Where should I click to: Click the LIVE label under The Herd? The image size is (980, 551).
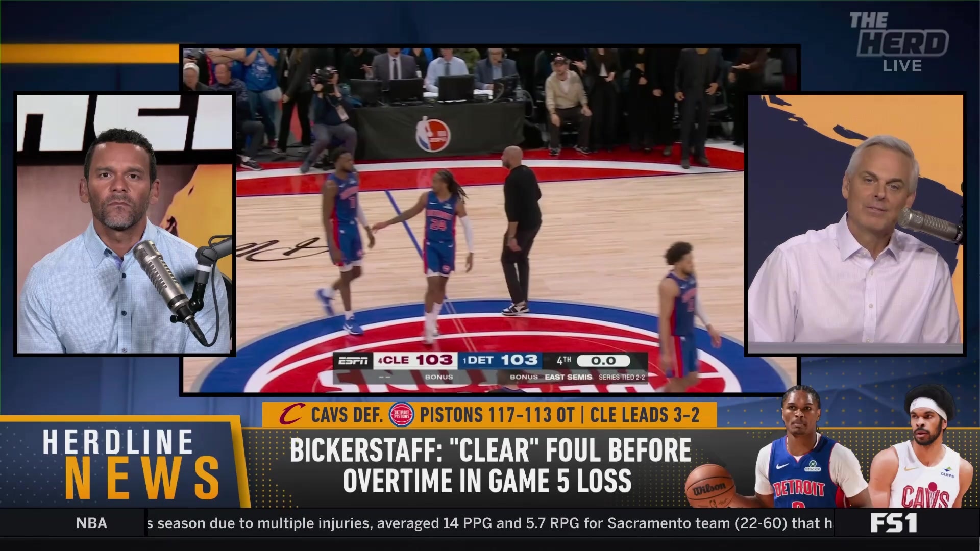(x=902, y=66)
